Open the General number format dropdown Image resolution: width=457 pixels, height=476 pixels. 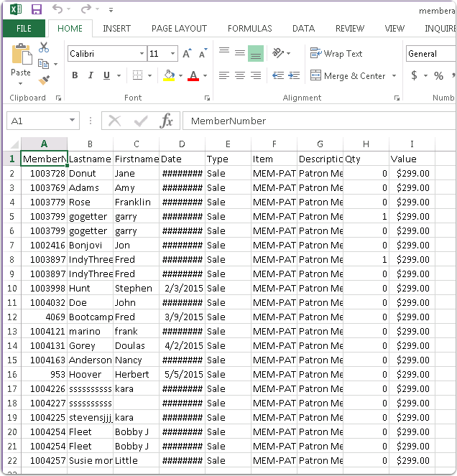pos(430,54)
